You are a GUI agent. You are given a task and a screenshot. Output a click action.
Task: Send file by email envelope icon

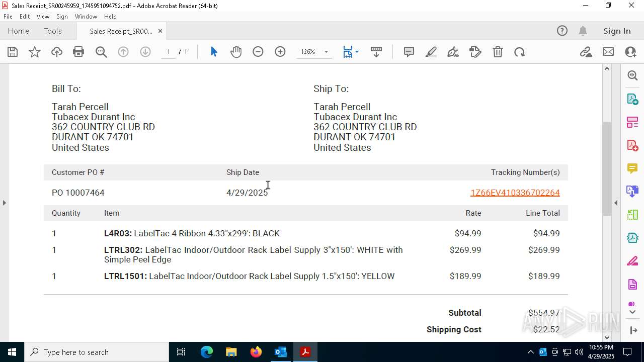coord(608,52)
